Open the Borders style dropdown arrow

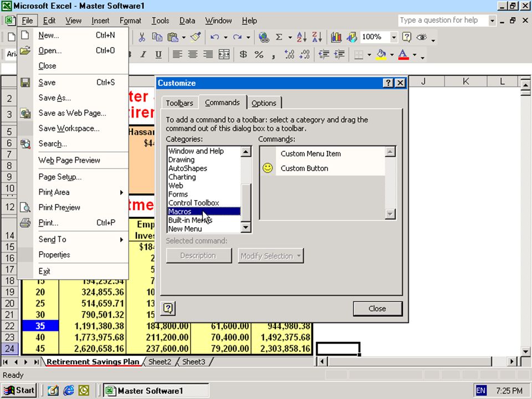coord(369,55)
